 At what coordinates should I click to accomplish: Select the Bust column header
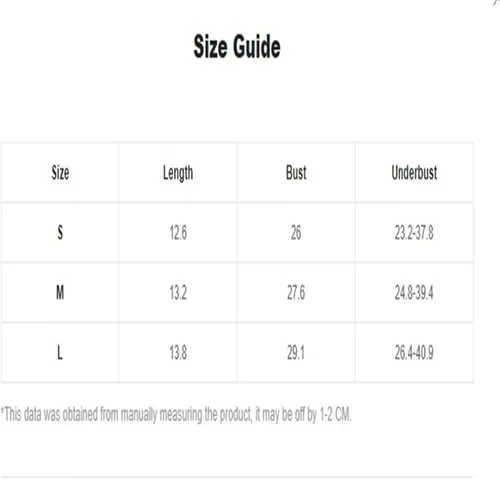[296, 173]
